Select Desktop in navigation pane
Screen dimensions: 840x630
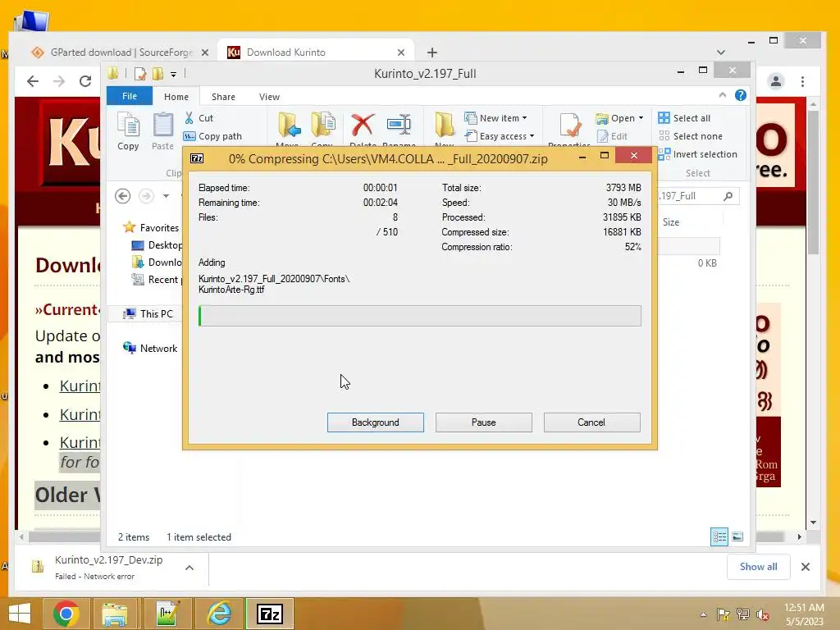(x=157, y=244)
